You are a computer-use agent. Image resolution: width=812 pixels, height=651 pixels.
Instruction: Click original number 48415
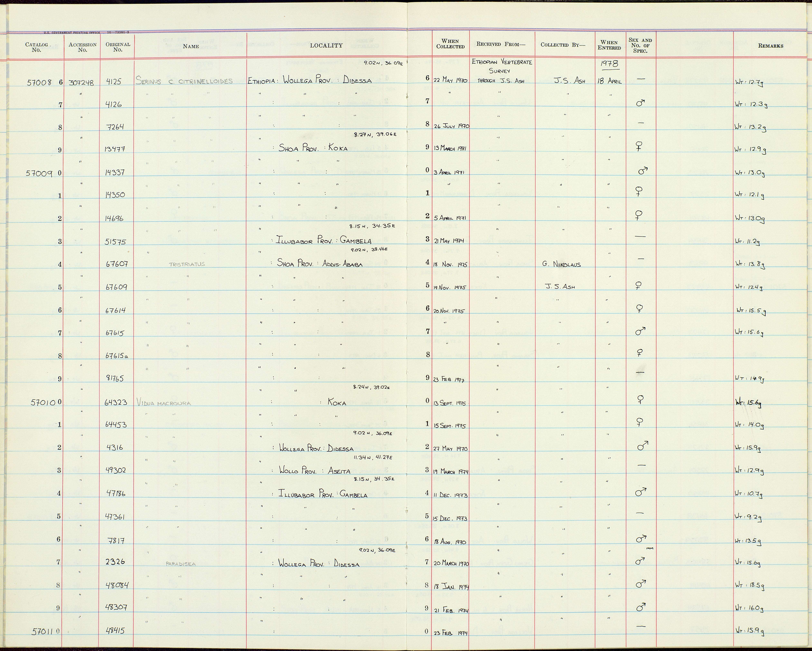114,631
